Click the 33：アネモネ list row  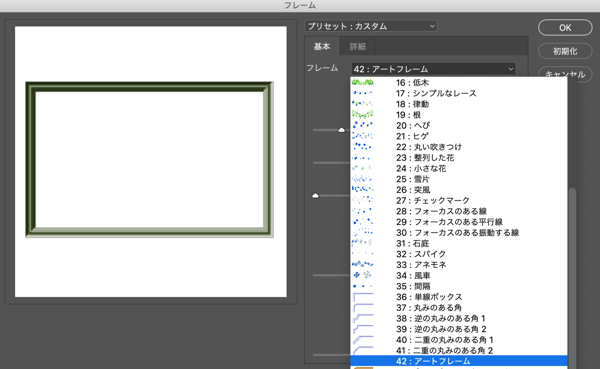tap(458, 265)
